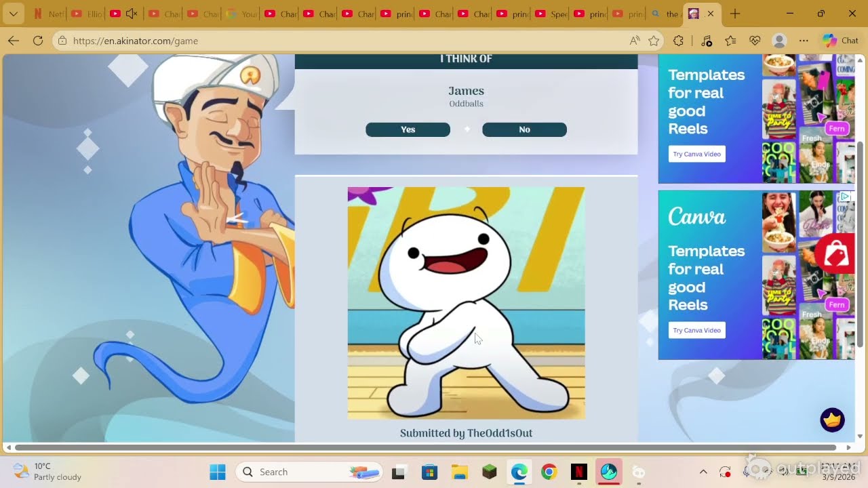Show hidden system tray icons chevron
The height and width of the screenshot is (488, 868).
click(703, 472)
